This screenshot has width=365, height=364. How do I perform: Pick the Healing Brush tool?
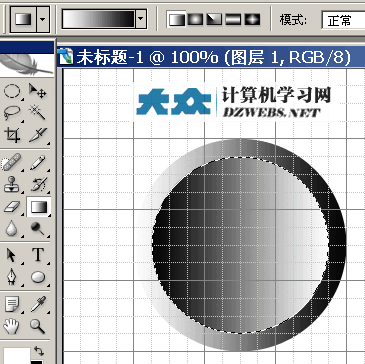point(13,163)
